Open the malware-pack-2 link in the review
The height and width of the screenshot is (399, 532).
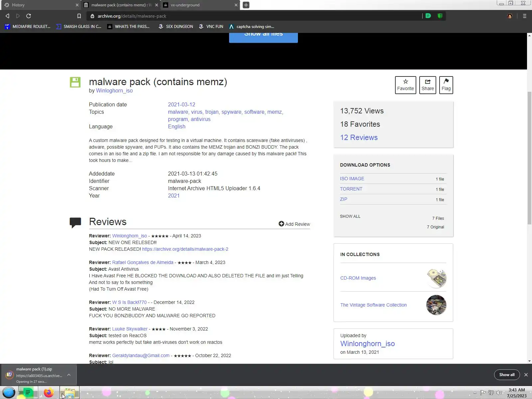(185, 249)
